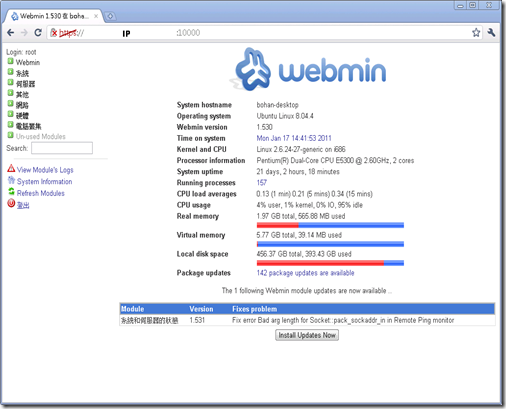Click the Version column header
The image size is (506, 409).
201,309
